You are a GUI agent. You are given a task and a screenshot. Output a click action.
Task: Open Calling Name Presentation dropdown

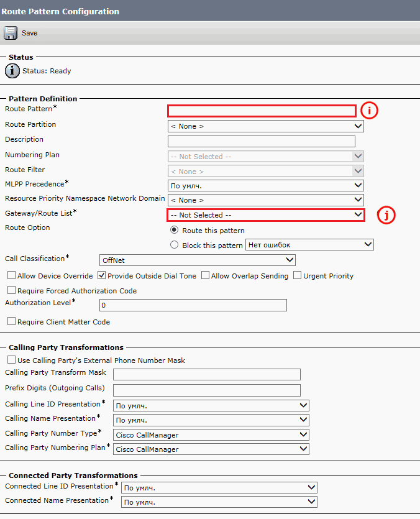pyautogui.click(x=211, y=420)
